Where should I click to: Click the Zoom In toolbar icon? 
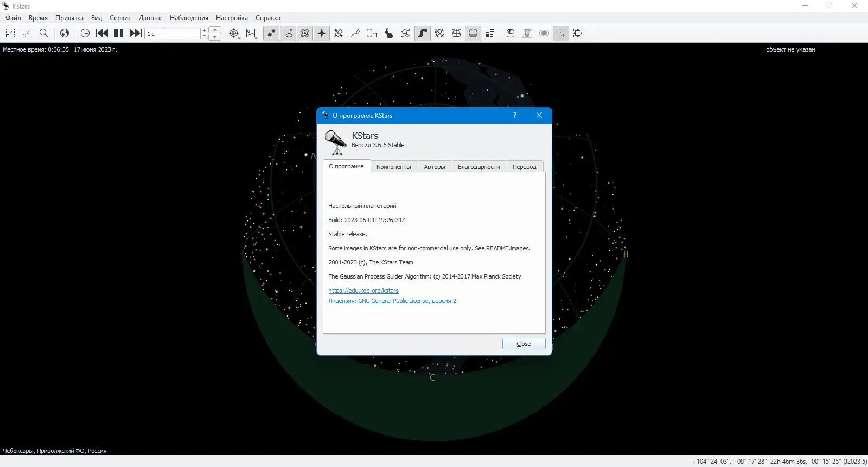click(10, 33)
